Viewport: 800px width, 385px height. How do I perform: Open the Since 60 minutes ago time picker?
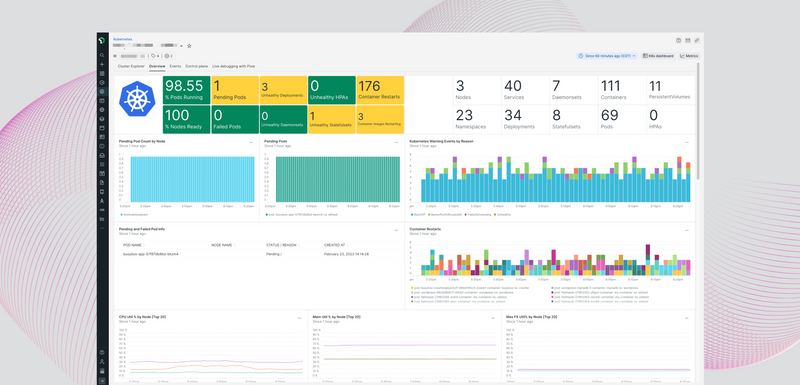click(607, 56)
